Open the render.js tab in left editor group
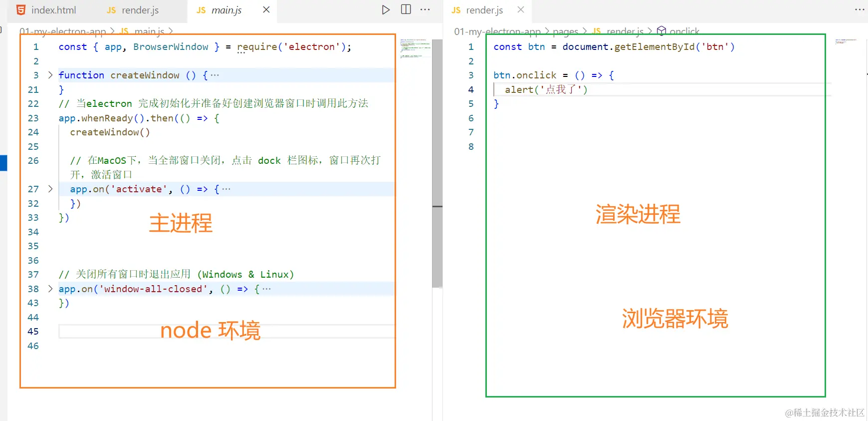The width and height of the screenshot is (868, 421). [x=133, y=10]
